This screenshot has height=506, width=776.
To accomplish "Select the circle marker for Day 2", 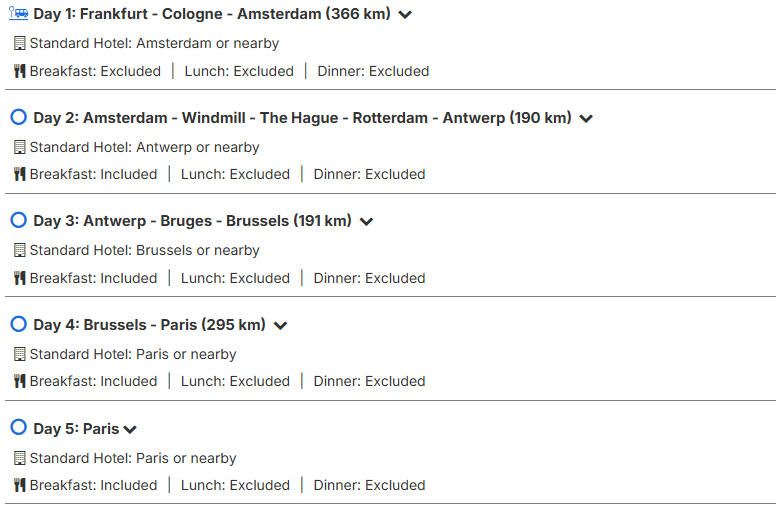I will [x=18, y=117].
